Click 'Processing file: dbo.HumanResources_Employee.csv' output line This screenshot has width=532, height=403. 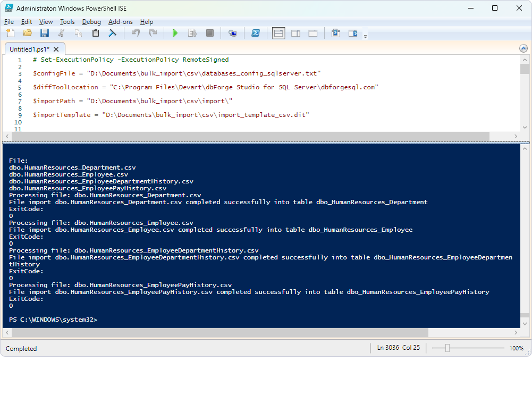tap(101, 223)
